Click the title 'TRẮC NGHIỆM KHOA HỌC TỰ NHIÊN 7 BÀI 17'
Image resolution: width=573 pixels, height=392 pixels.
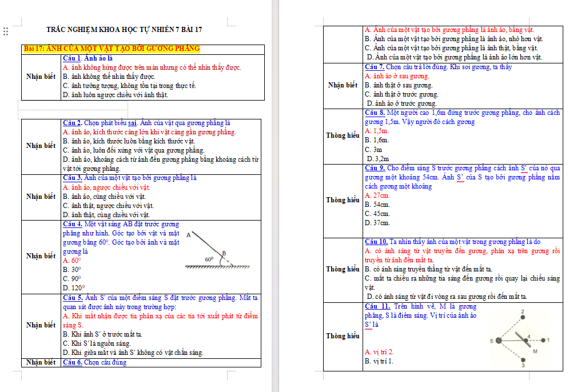[x=124, y=30]
